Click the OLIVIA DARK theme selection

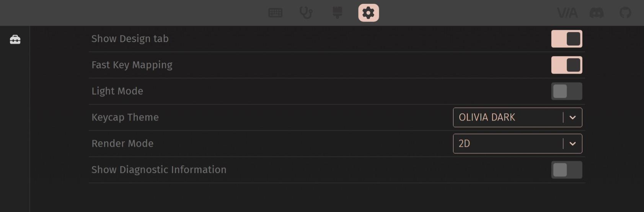point(487,117)
